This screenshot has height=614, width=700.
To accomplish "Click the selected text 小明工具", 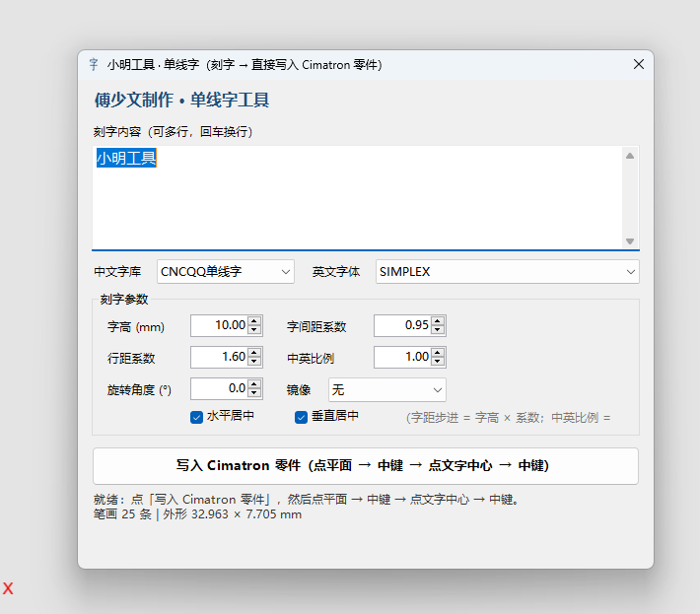I will tap(126, 158).
